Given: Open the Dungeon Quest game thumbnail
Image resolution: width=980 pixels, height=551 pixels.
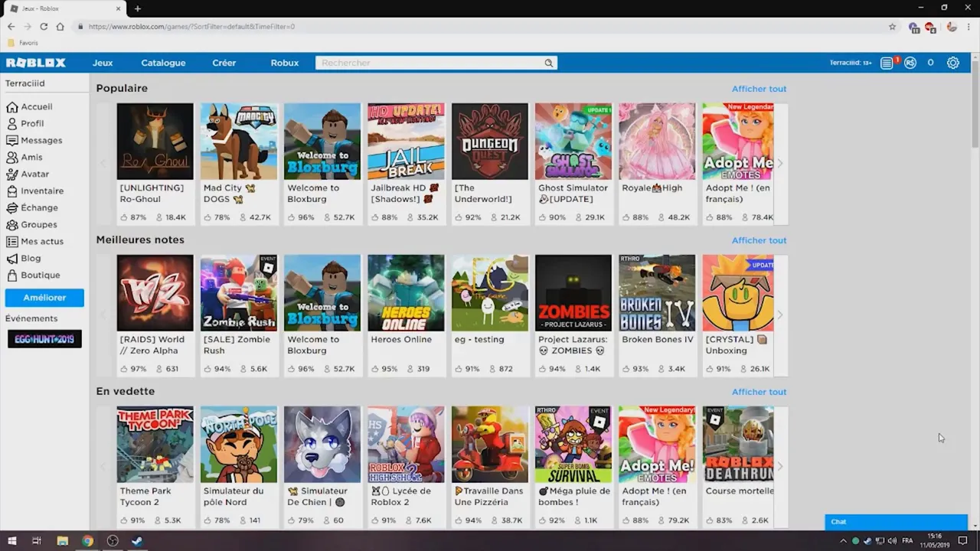Looking at the screenshot, I should [490, 142].
